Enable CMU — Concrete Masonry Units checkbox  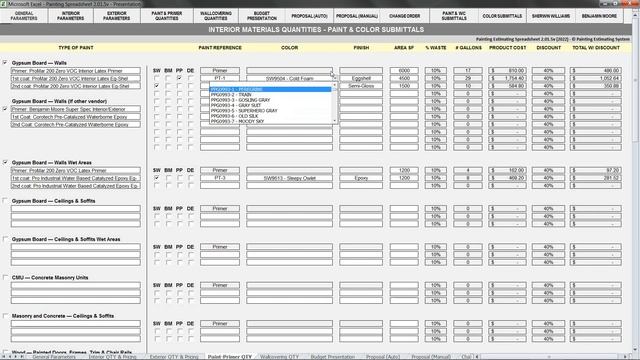(x=5, y=277)
